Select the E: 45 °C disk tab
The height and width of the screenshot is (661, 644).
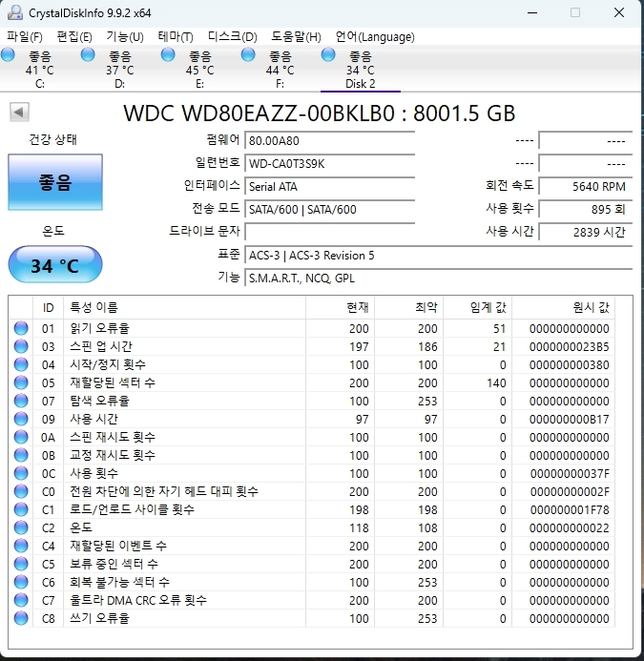[200, 69]
